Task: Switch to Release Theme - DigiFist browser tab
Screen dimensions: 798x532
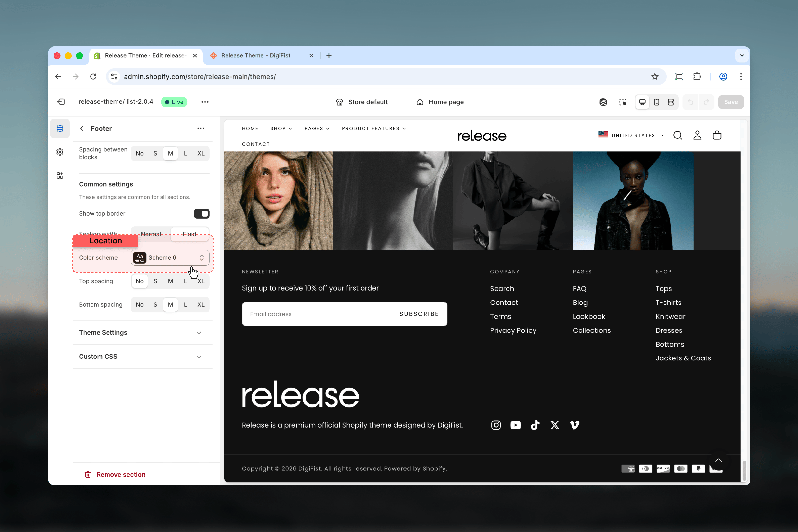Action: [262, 56]
